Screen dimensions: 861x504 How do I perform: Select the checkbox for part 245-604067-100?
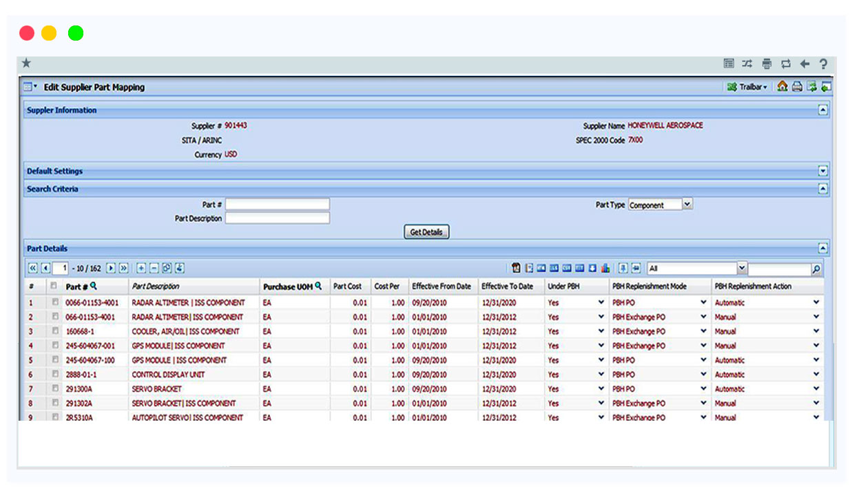[55, 360]
